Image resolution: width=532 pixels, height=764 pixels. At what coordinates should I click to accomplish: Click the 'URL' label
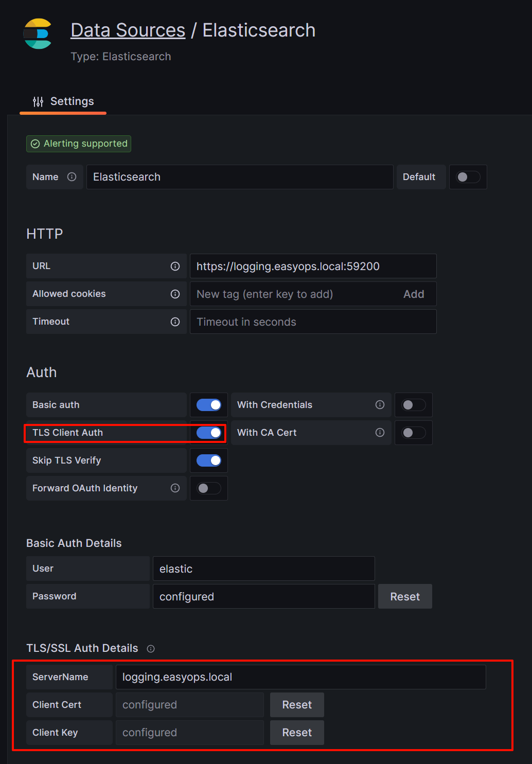point(41,266)
